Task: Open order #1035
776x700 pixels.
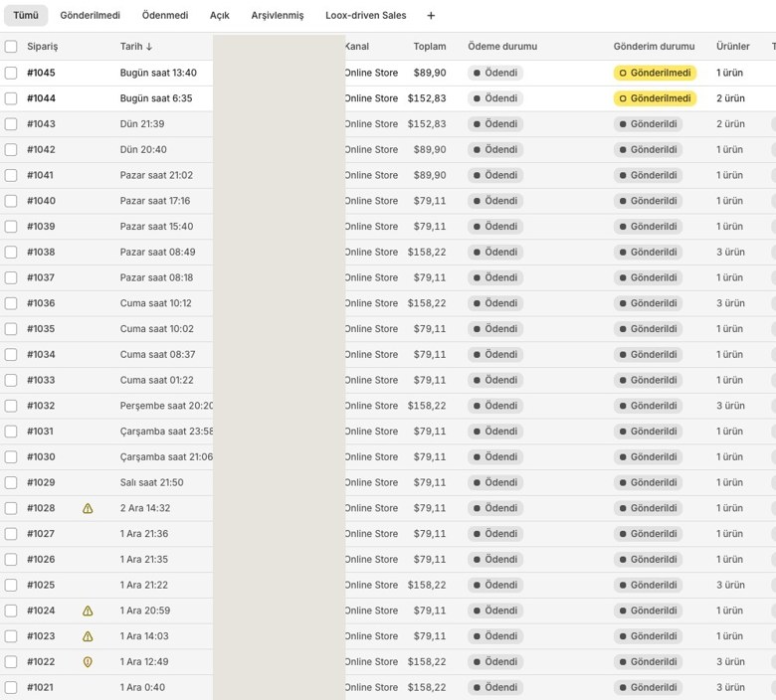Action: tap(41, 329)
